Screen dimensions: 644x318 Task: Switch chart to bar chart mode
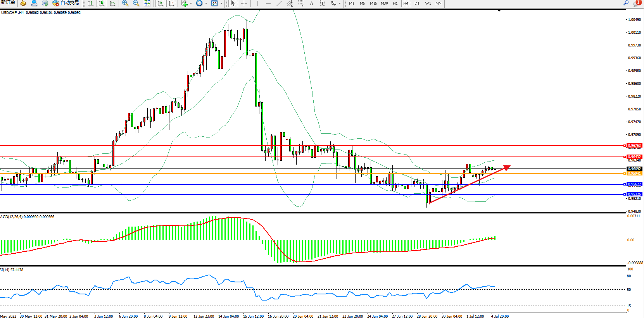[x=91, y=3]
